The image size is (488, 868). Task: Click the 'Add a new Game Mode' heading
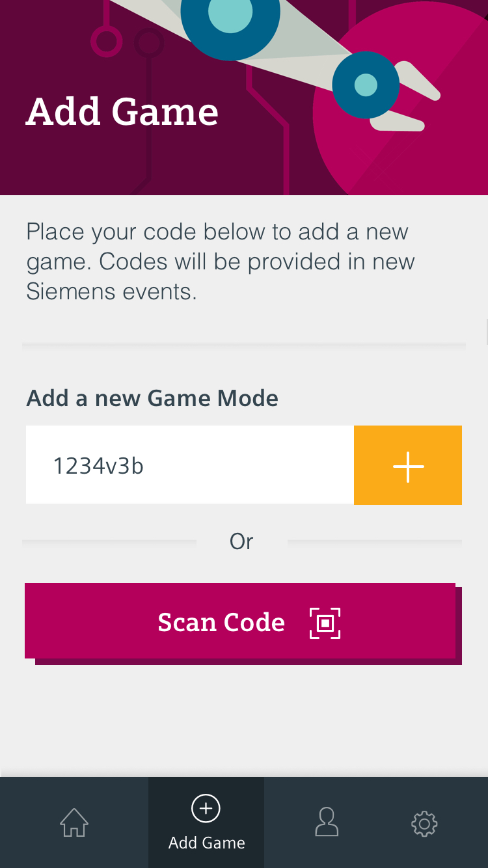coord(152,398)
